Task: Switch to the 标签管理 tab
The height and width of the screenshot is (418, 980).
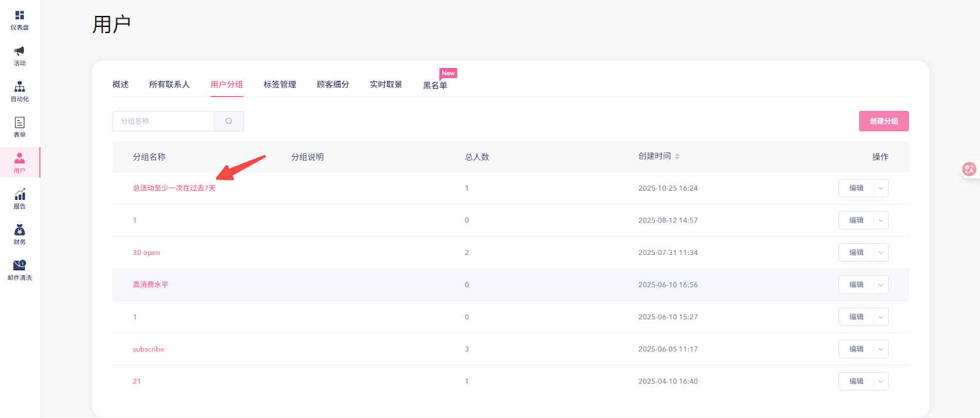Action: pyautogui.click(x=280, y=85)
